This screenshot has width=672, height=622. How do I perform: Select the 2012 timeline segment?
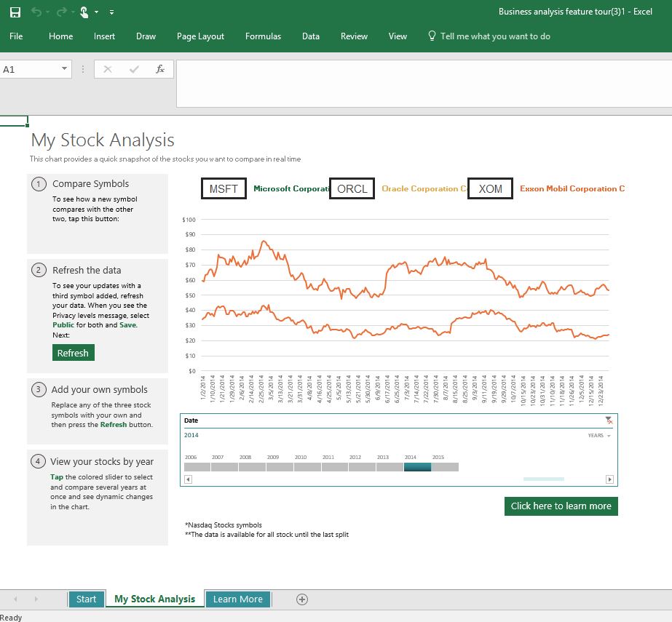pyautogui.click(x=362, y=467)
